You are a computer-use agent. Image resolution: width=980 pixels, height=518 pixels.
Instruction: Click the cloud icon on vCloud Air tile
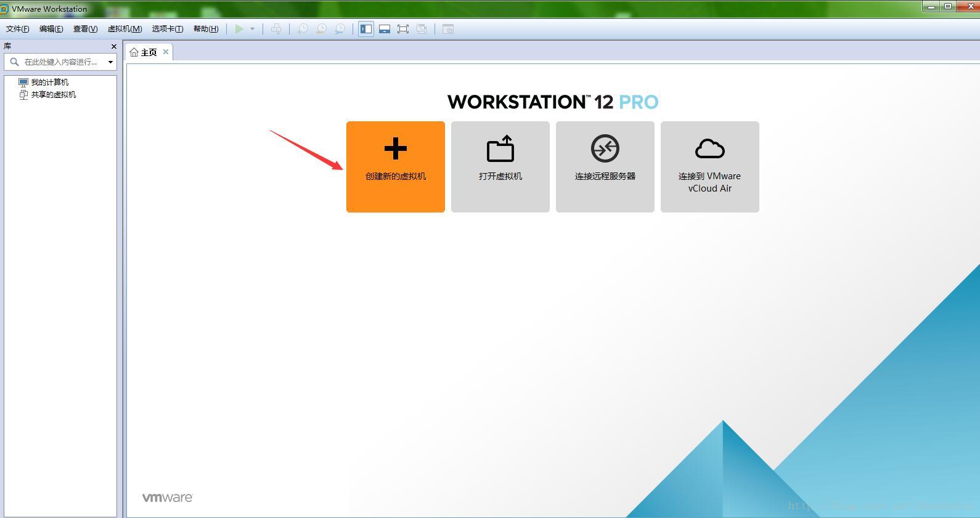point(710,148)
